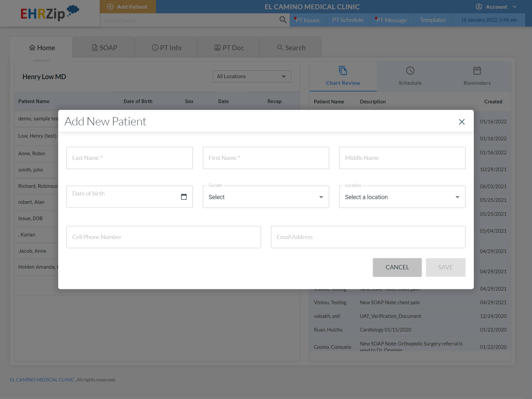Open the PT Message menu item

coord(392,20)
